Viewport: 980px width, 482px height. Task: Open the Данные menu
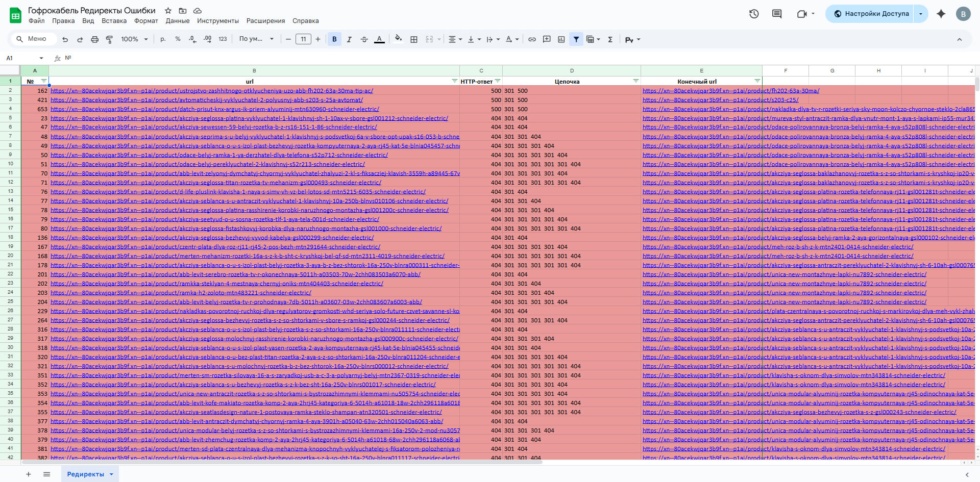click(177, 21)
